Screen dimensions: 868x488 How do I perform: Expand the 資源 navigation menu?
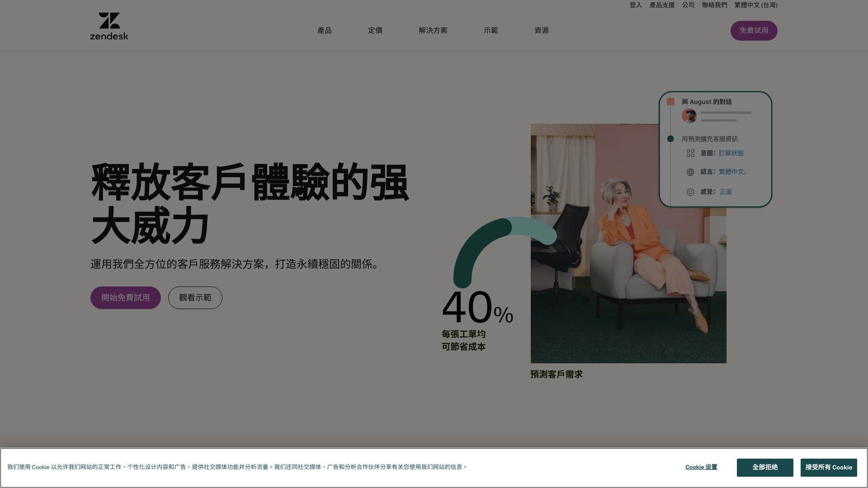pyautogui.click(x=541, y=30)
